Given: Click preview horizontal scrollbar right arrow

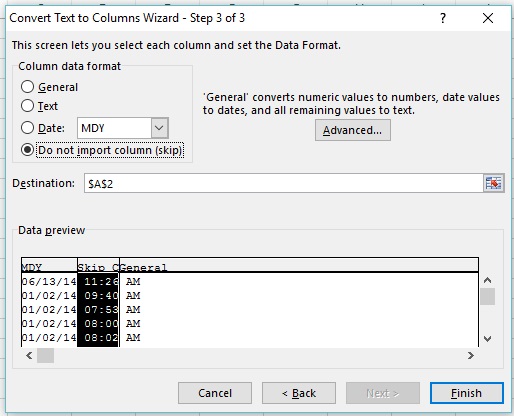Looking at the screenshot, I should click(x=471, y=356).
